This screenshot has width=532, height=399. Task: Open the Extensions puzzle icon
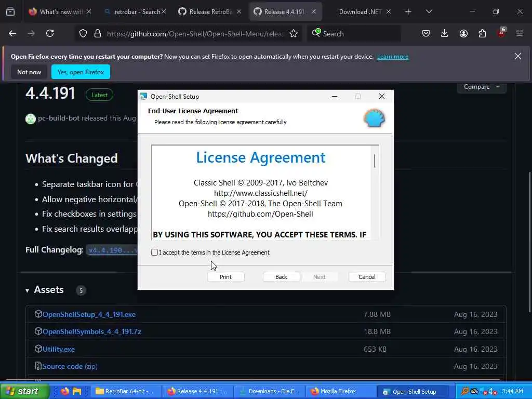click(x=482, y=33)
